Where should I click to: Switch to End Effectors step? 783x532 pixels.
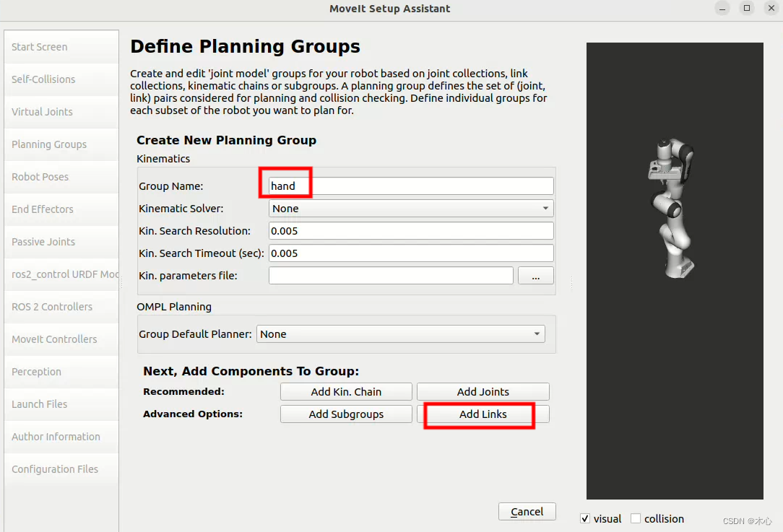click(x=61, y=209)
